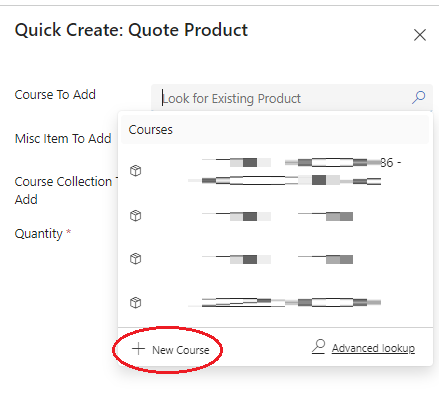Select the second course in results list

tap(275, 216)
